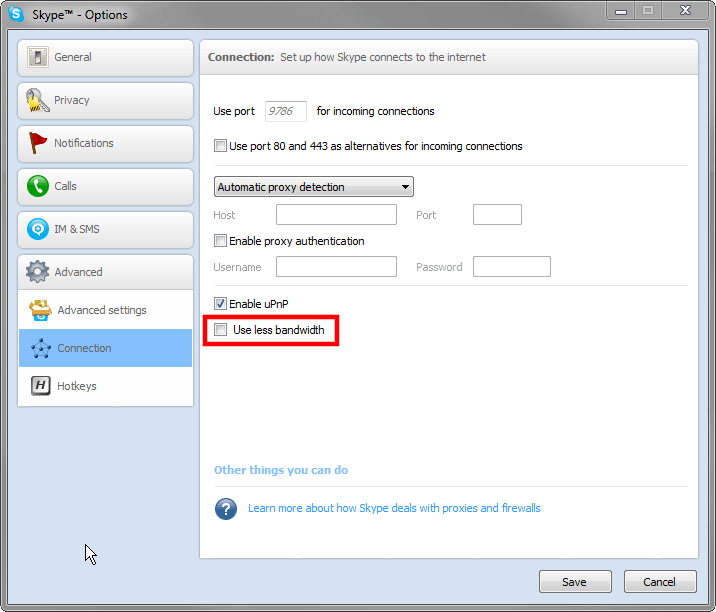Click the Privacy padlock icon
716x612 pixels.
(38, 101)
